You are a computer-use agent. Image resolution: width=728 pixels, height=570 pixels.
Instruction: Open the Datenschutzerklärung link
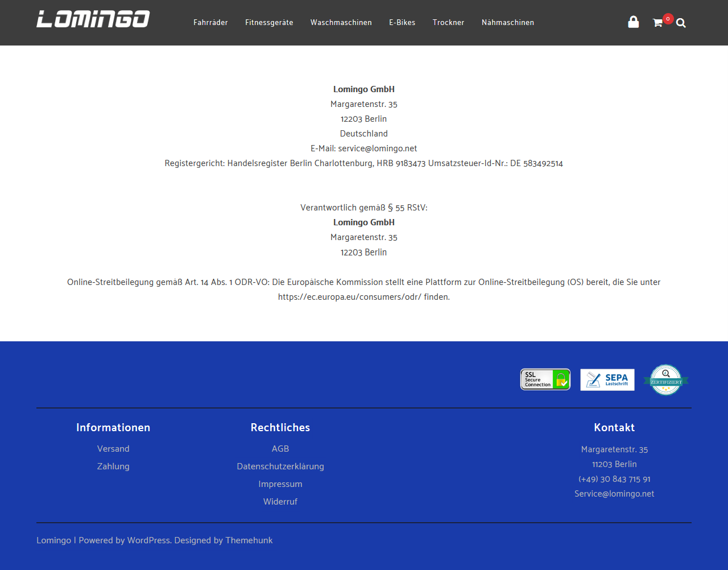click(280, 466)
